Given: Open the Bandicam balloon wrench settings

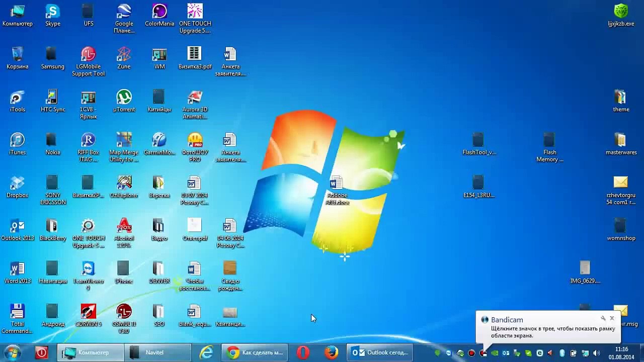Looking at the screenshot, I should [x=603, y=318].
